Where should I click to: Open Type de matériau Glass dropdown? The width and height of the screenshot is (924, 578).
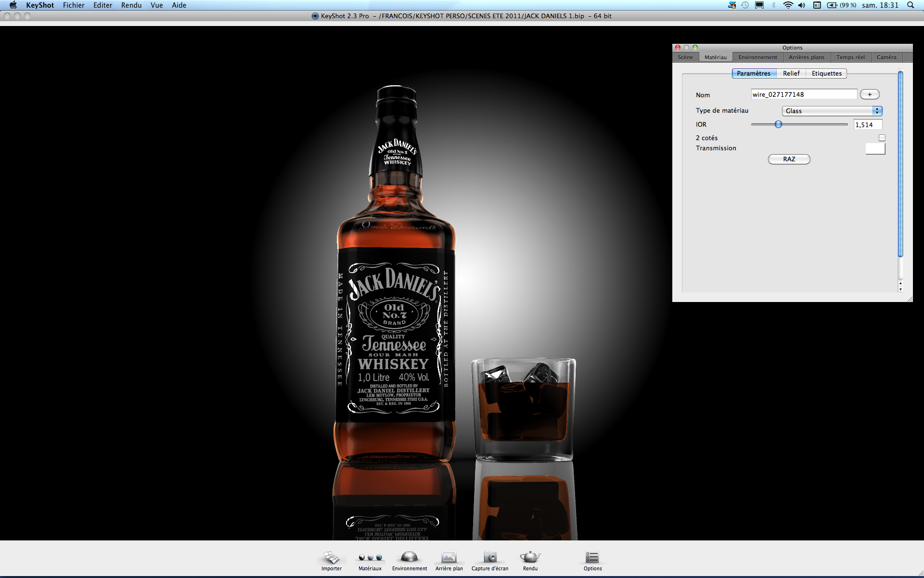tap(832, 111)
